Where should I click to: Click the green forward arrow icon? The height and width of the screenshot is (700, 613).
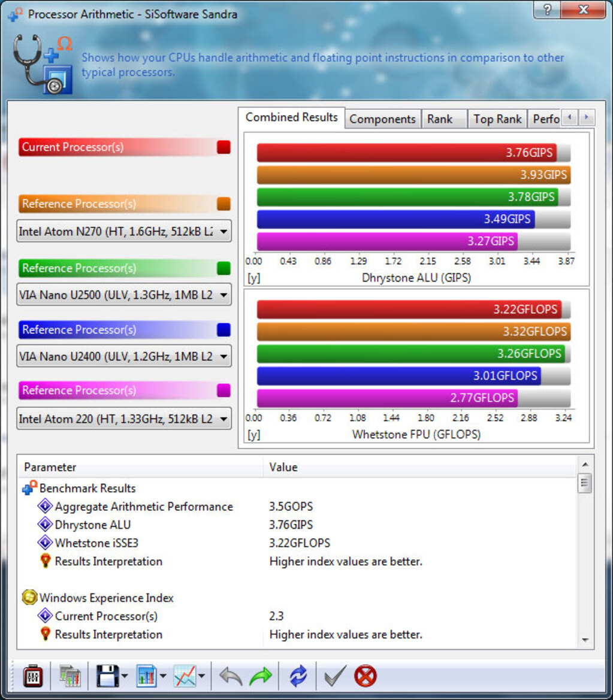(x=261, y=676)
